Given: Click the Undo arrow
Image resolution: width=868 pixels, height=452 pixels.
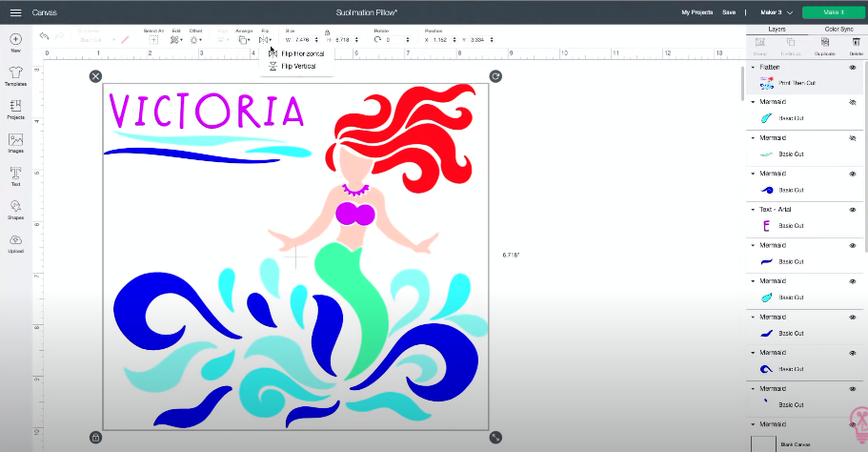Looking at the screenshot, I should tap(44, 36).
